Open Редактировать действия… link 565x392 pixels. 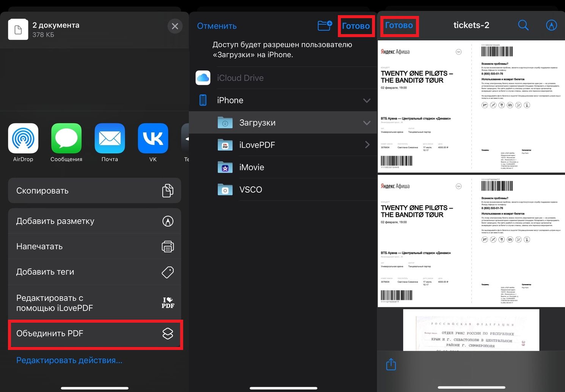69,360
